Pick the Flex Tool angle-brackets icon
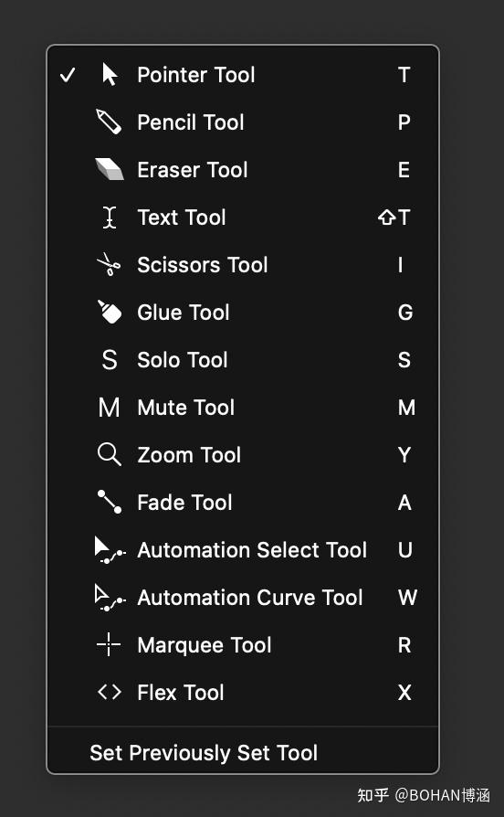Image resolution: width=504 pixels, height=817 pixels. click(x=110, y=692)
